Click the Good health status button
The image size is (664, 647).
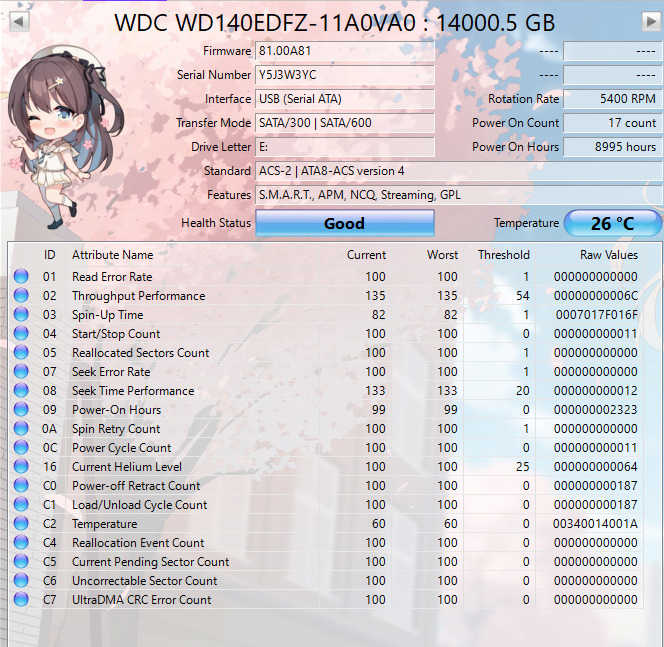pyautogui.click(x=345, y=223)
